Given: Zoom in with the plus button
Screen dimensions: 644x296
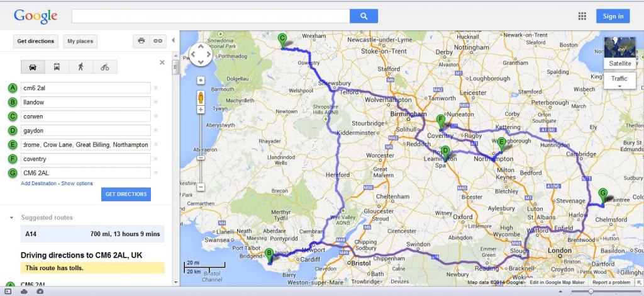Looking at the screenshot, I should tap(201, 110).
